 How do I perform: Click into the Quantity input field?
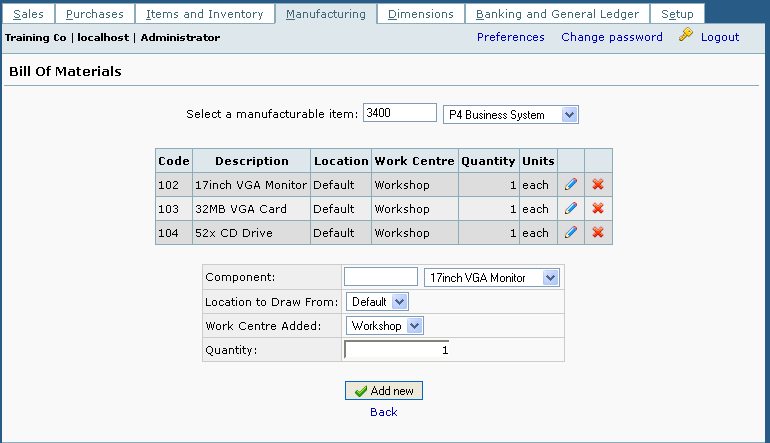coord(397,350)
